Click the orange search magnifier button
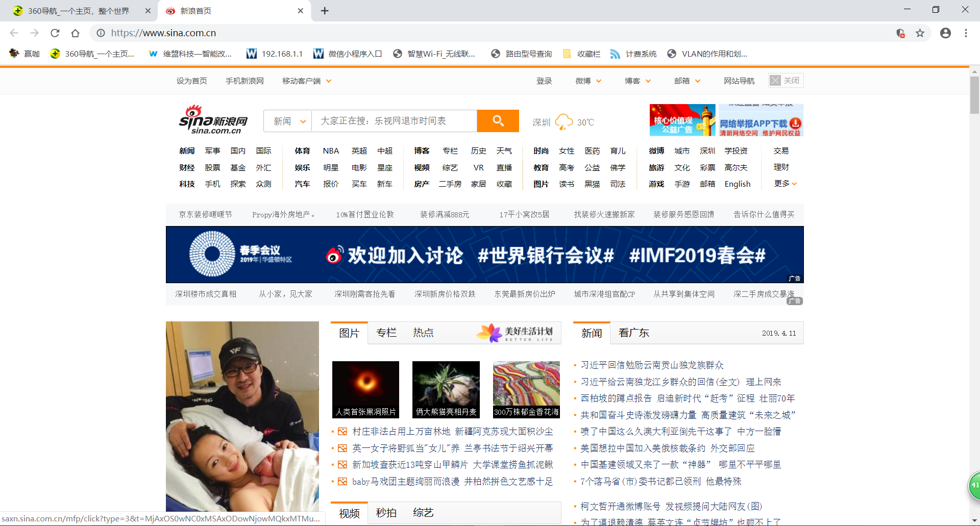 coord(498,121)
